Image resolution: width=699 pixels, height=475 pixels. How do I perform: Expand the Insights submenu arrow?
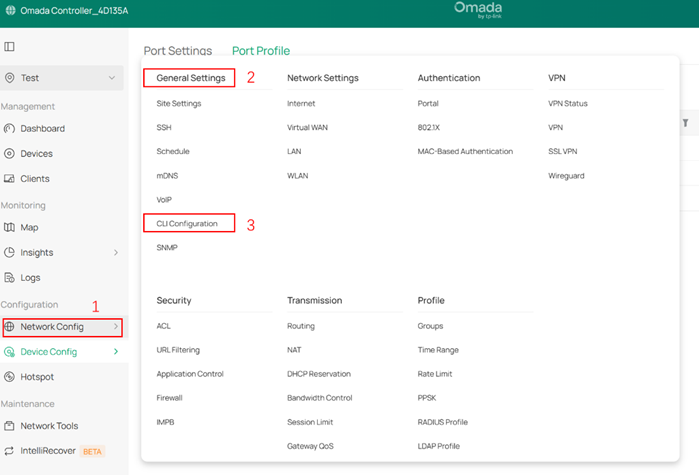115,253
